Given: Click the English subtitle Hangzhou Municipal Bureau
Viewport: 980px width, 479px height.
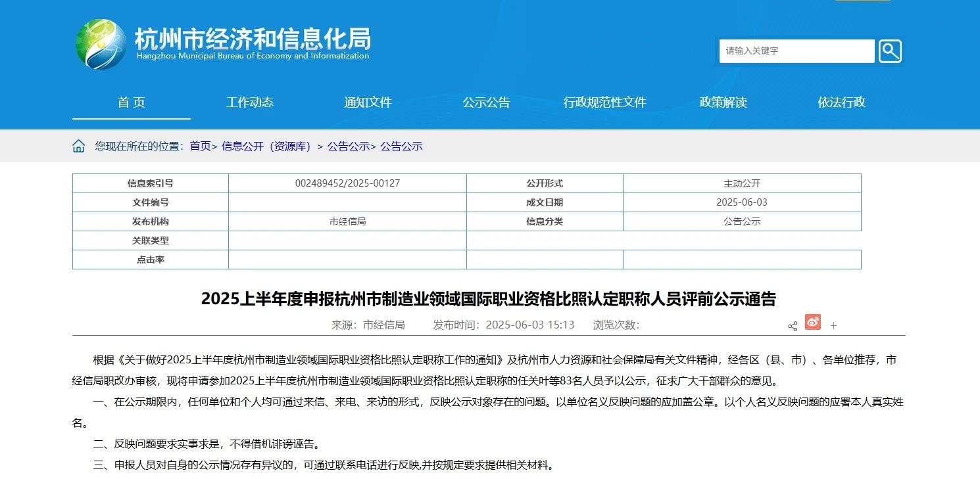Looking at the screenshot, I should [253, 57].
